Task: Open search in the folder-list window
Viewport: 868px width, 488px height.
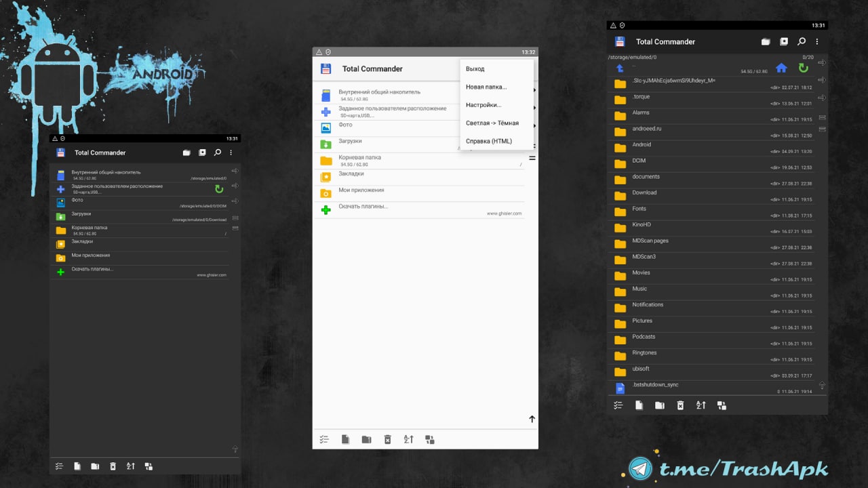Action: point(802,41)
